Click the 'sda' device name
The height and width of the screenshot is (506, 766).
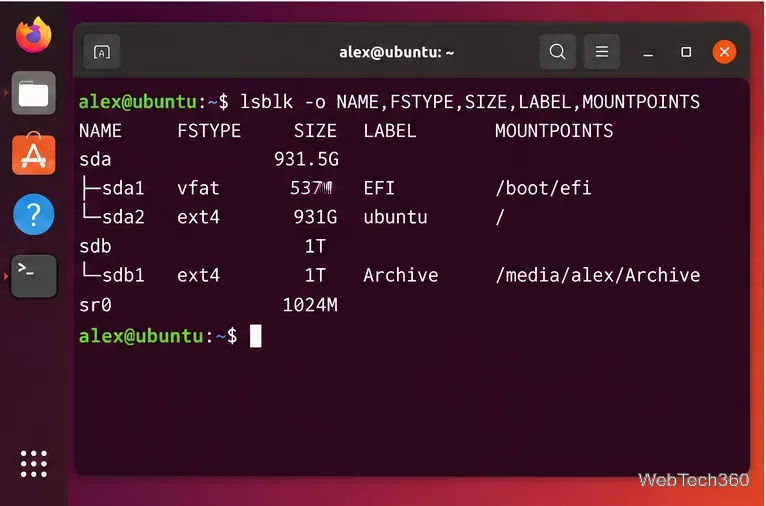pos(95,159)
